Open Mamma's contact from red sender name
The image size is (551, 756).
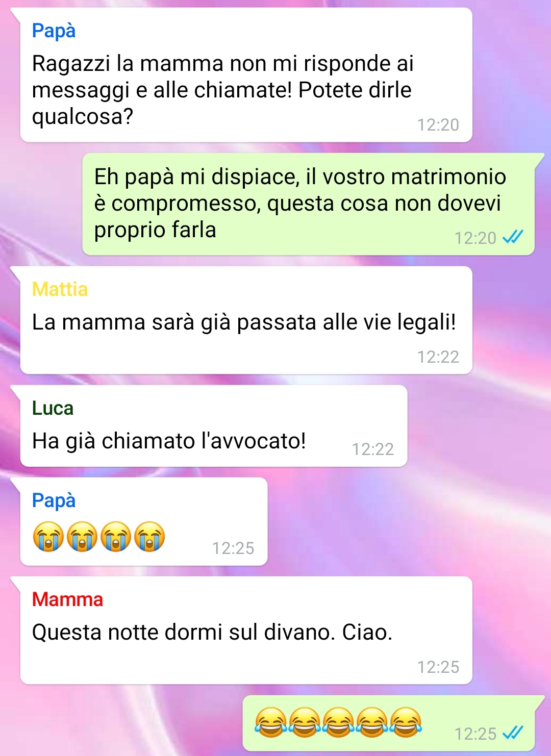point(67,599)
